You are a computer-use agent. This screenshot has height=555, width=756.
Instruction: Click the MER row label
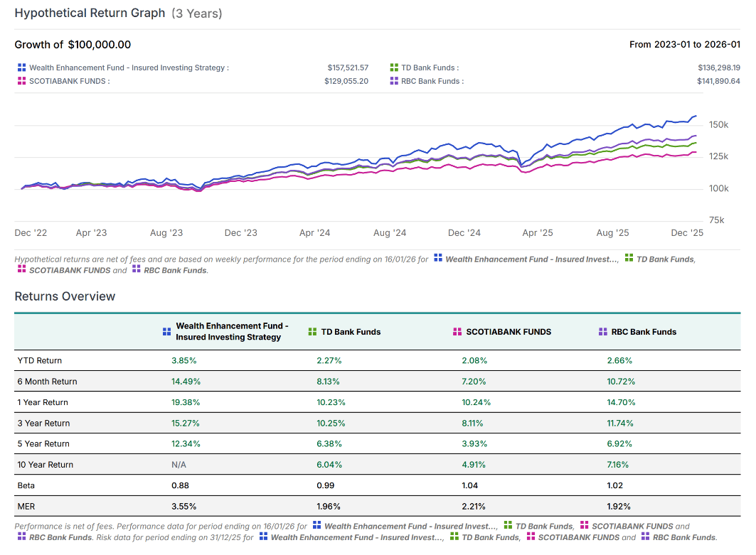(x=27, y=506)
